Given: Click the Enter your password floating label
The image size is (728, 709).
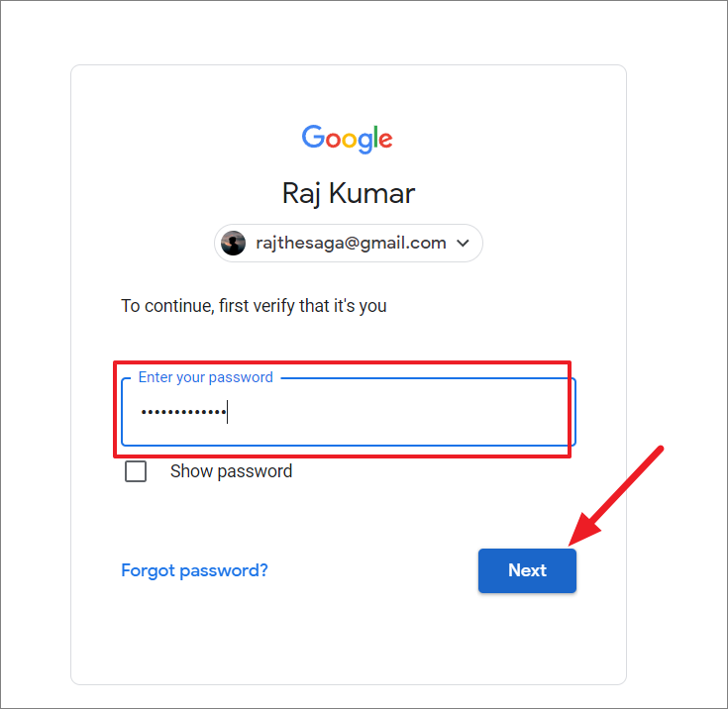Looking at the screenshot, I should (206, 377).
